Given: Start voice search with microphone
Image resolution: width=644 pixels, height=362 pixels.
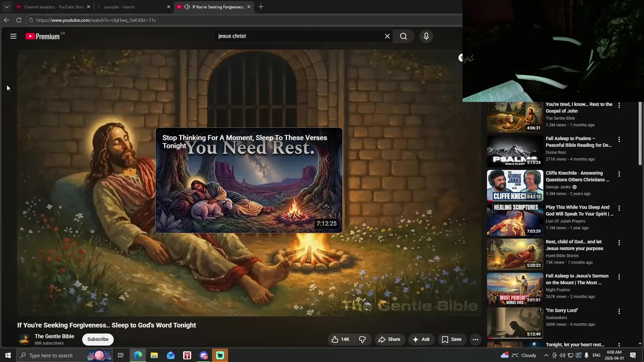Looking at the screenshot, I should 426,36.
